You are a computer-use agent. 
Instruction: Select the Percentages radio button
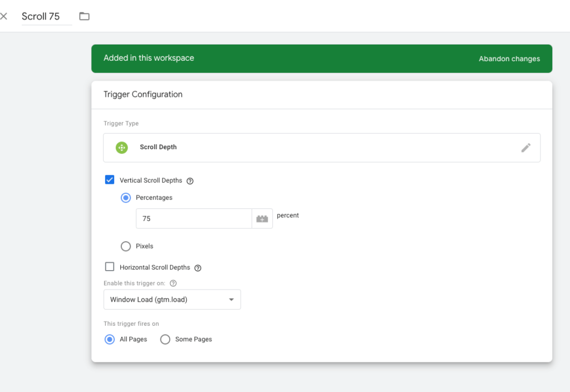(x=126, y=198)
